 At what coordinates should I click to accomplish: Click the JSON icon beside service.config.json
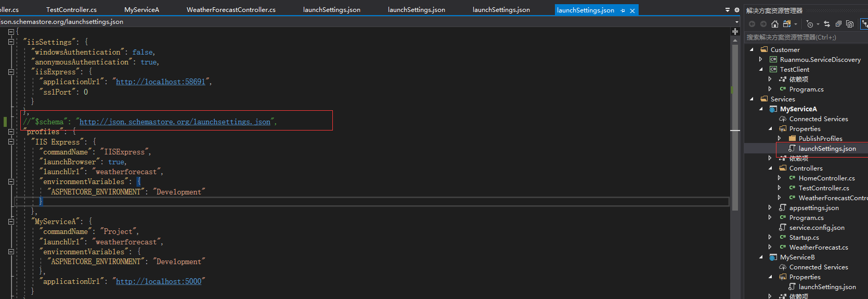[783, 228]
